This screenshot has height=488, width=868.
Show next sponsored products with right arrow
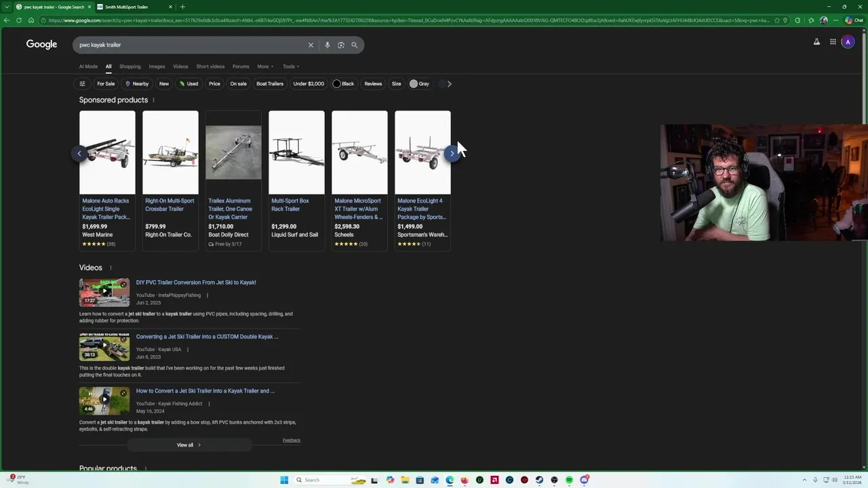pyautogui.click(x=452, y=153)
